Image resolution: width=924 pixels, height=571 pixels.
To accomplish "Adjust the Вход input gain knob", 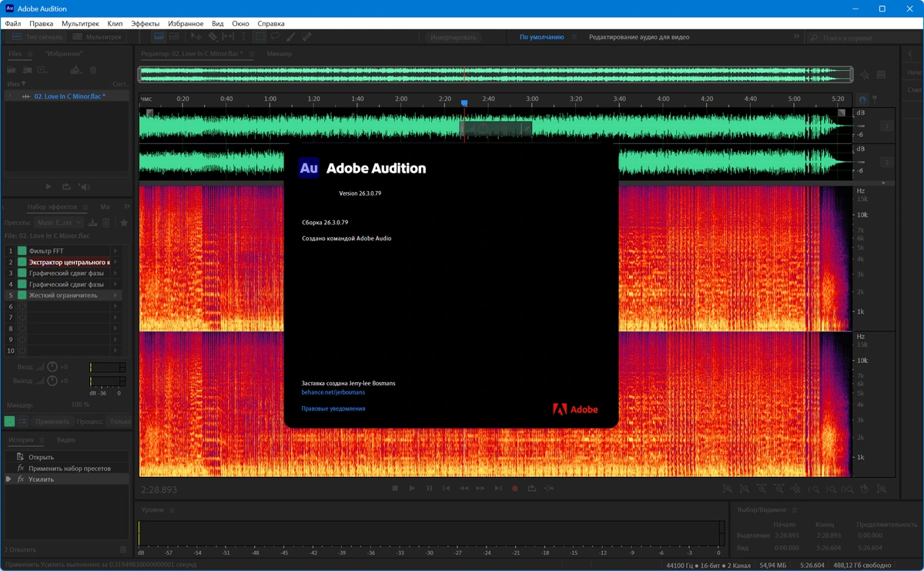I will (x=52, y=367).
